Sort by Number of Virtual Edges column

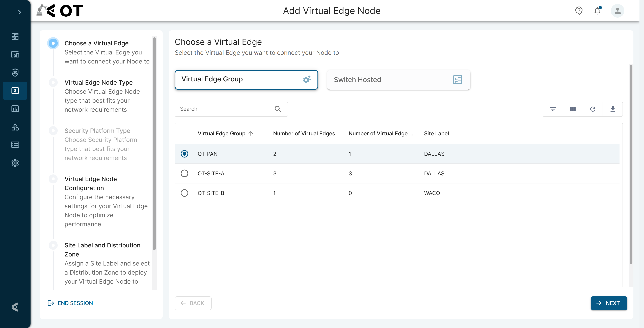(304, 134)
